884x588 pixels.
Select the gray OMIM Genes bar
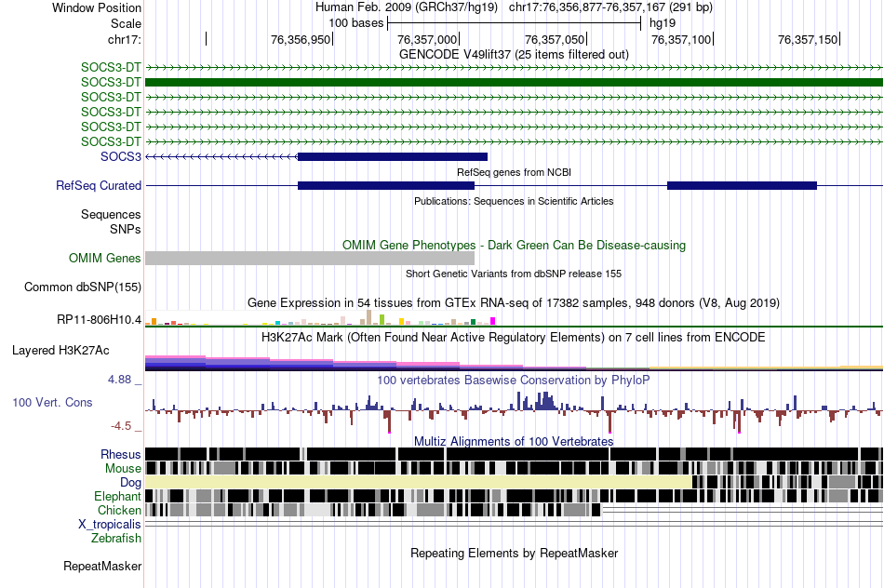click(310, 259)
